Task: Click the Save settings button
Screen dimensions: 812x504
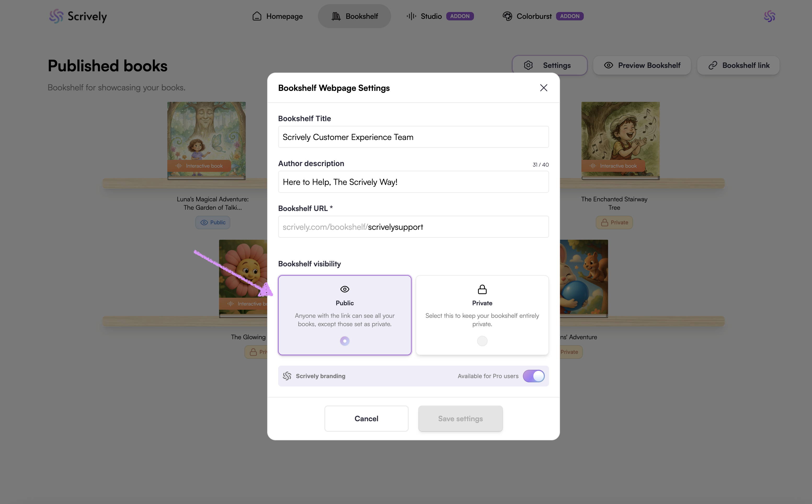Action: (x=460, y=419)
